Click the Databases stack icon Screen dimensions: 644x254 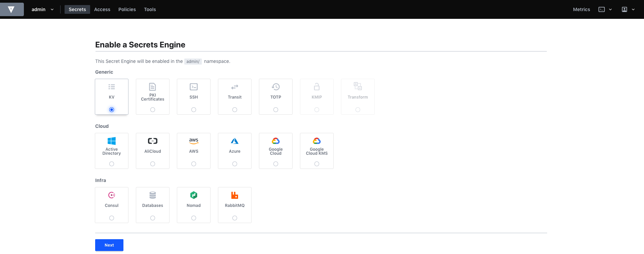pos(153,195)
